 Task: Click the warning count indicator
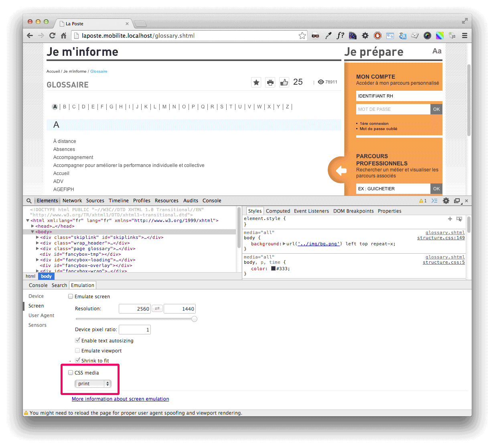click(x=423, y=201)
